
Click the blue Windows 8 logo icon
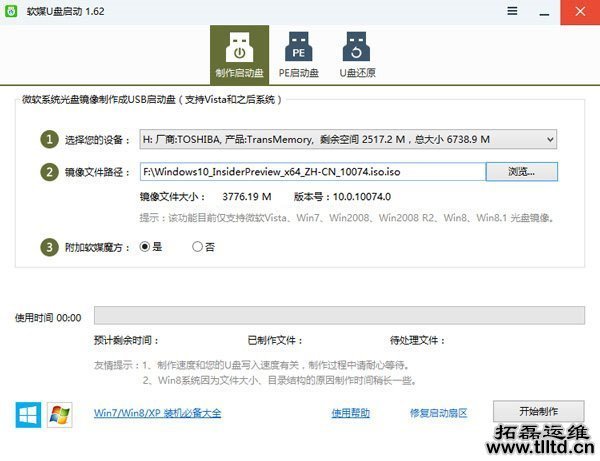[x=28, y=415]
